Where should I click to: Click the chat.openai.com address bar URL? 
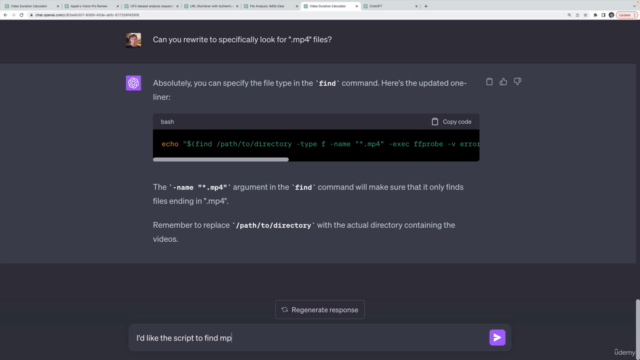87,15
